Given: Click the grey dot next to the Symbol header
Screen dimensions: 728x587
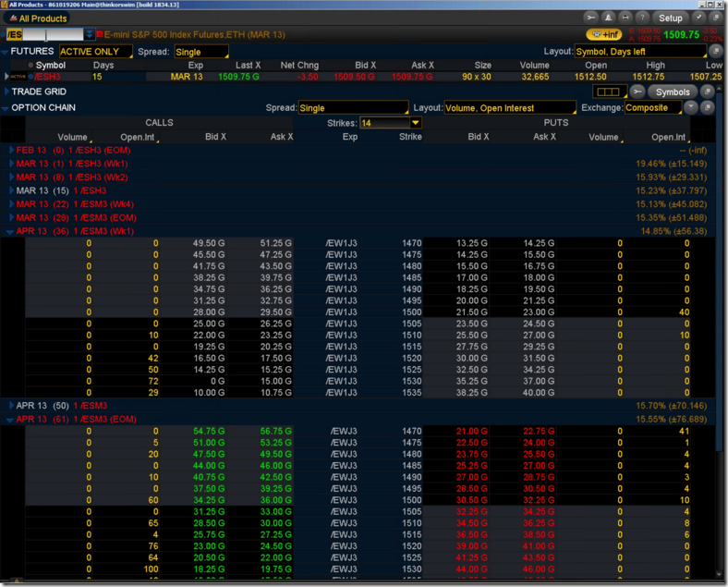Looking at the screenshot, I should click(30, 65).
